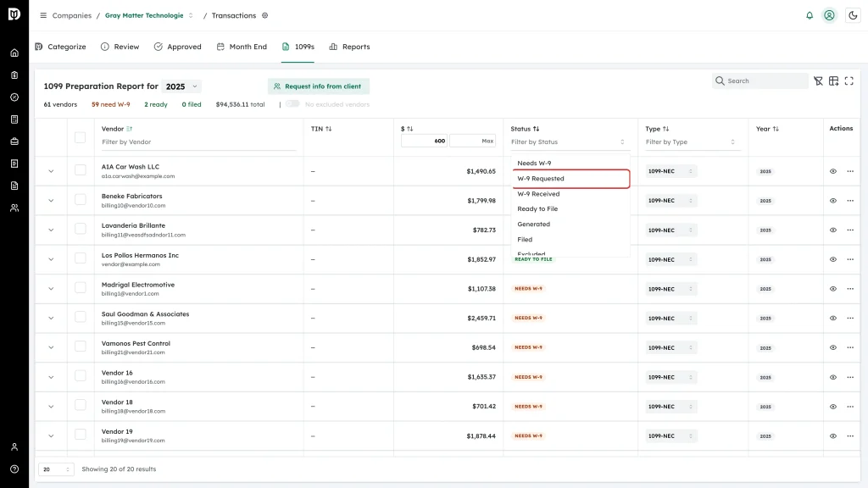This screenshot has height=488, width=868.
Task: Choose Generated status option
Action: click(x=570, y=224)
